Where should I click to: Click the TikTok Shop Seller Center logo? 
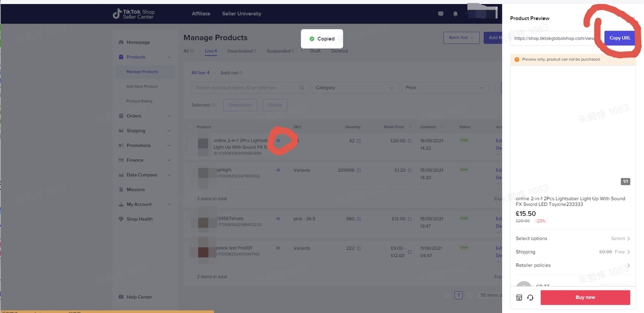pos(134,14)
